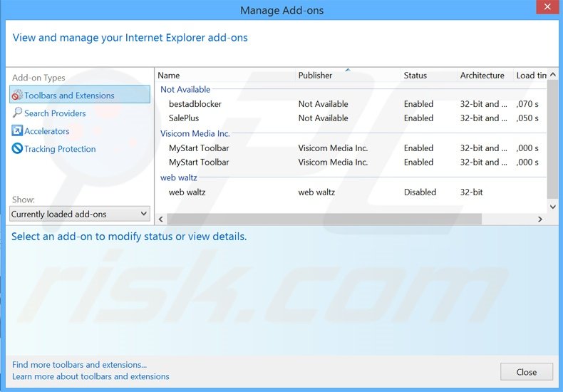
Task: Click the Disabled status of web waltz
Action: coord(420,192)
